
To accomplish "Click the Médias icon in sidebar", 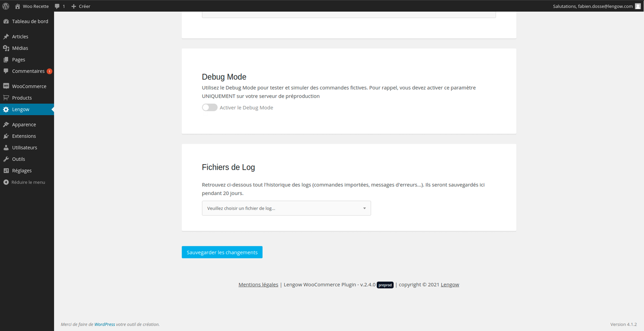I will click(x=6, y=48).
